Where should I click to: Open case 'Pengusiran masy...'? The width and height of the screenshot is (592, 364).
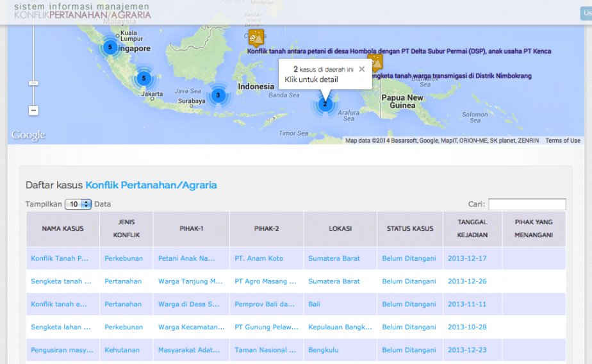62,350
